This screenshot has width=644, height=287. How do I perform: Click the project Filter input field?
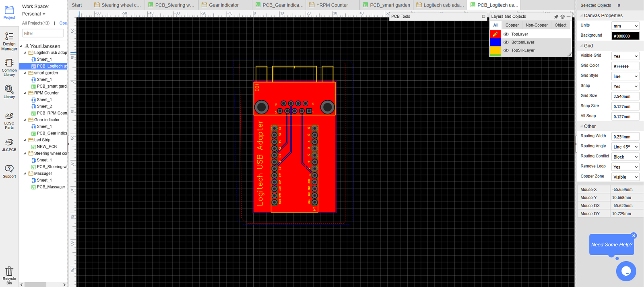(43, 33)
